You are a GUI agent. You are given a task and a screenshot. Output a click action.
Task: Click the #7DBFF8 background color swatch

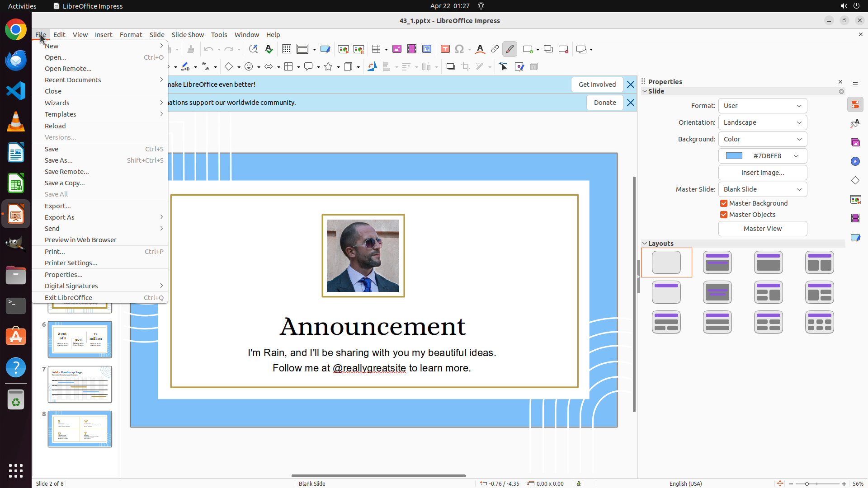point(734,156)
